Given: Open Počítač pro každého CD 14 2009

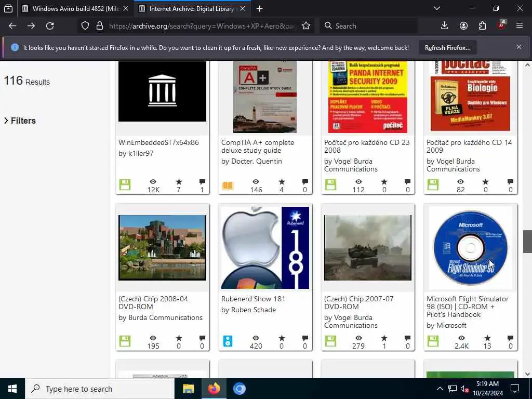Looking at the screenshot, I should (469, 146).
